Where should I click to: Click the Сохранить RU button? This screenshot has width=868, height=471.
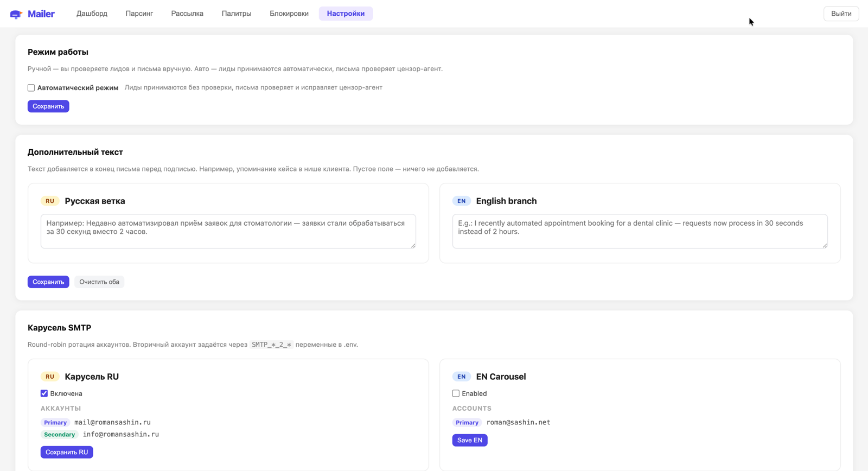point(67,452)
